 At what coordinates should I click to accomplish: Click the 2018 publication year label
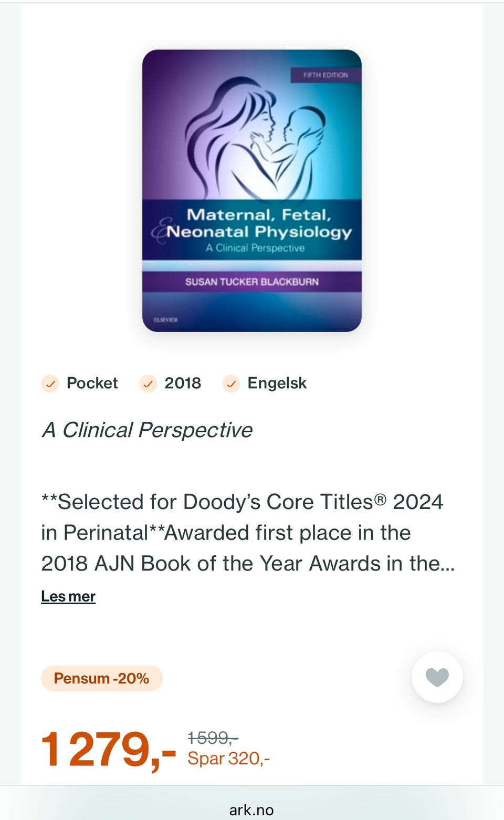point(183,383)
